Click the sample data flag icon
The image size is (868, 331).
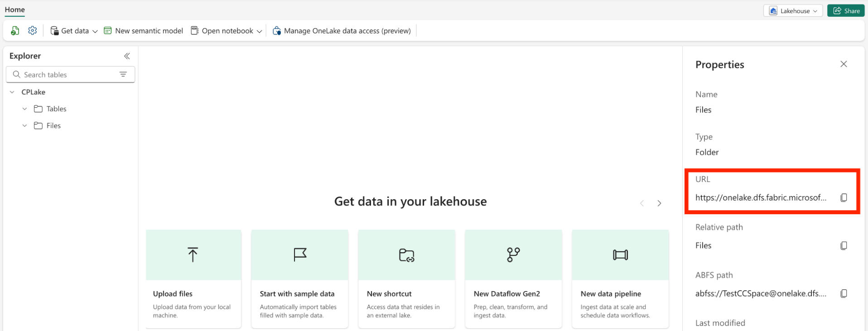coord(300,254)
